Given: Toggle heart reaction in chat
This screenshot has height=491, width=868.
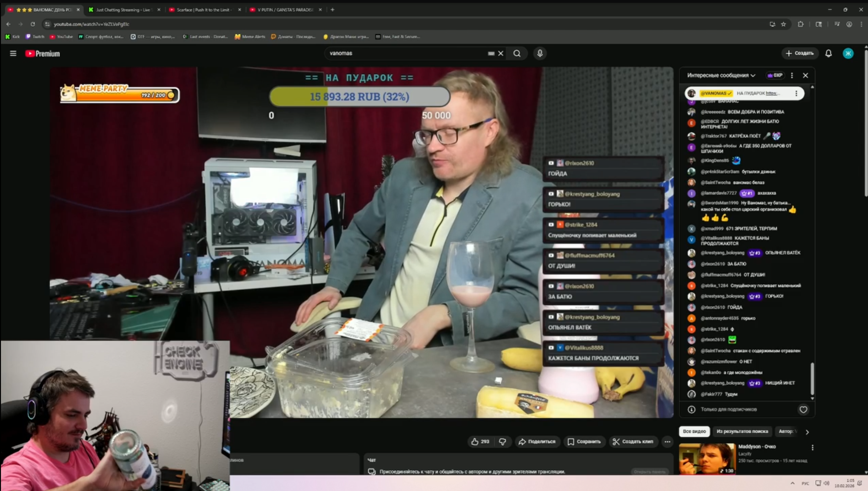Looking at the screenshot, I should (x=803, y=409).
